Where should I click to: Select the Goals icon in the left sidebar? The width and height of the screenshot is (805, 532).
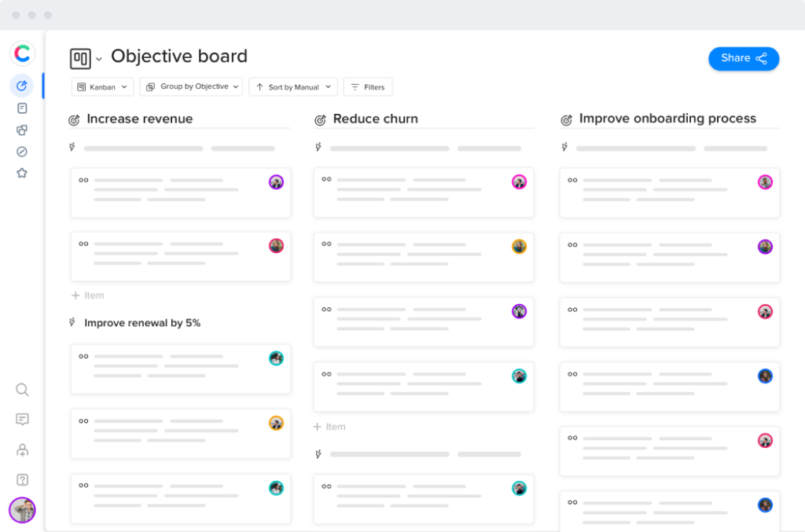[x=22, y=86]
